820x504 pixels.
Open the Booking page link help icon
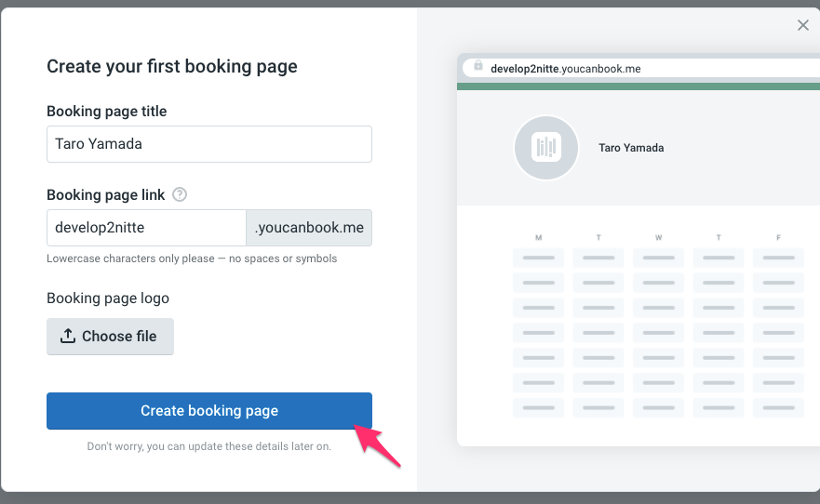[x=180, y=194]
